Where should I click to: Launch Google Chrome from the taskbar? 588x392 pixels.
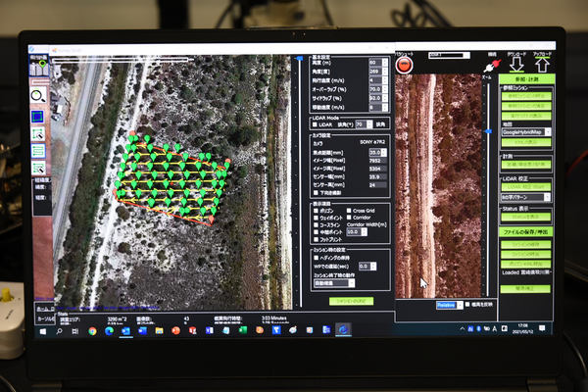point(92,331)
